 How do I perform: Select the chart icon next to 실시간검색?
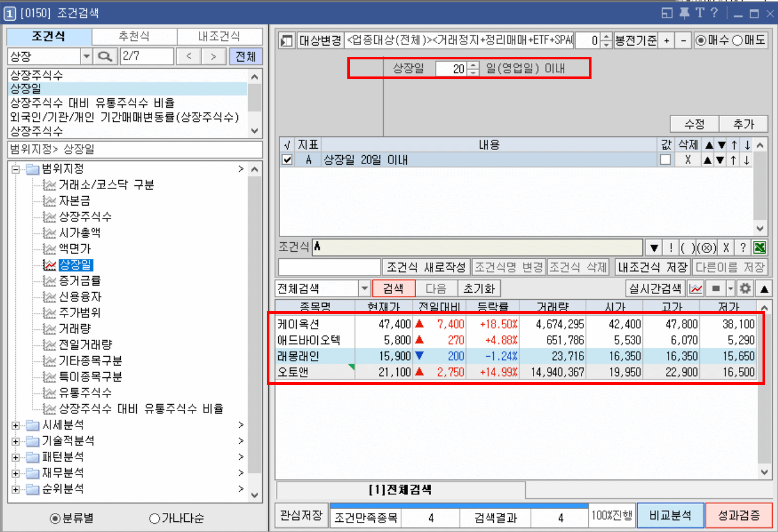(x=696, y=288)
